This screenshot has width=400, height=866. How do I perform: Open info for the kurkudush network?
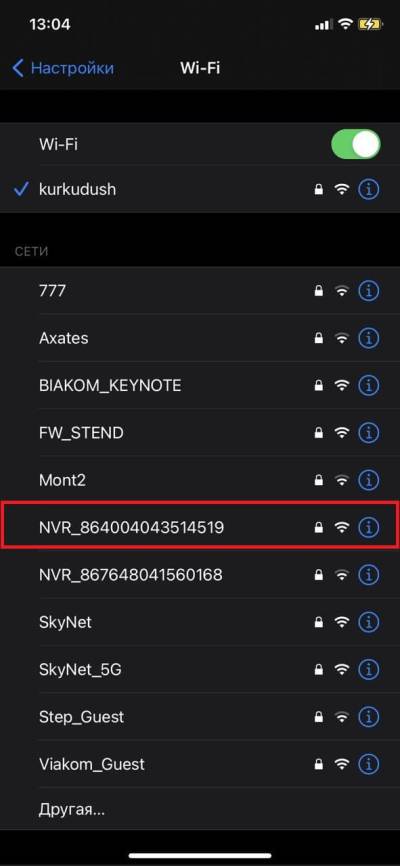[x=369, y=189]
